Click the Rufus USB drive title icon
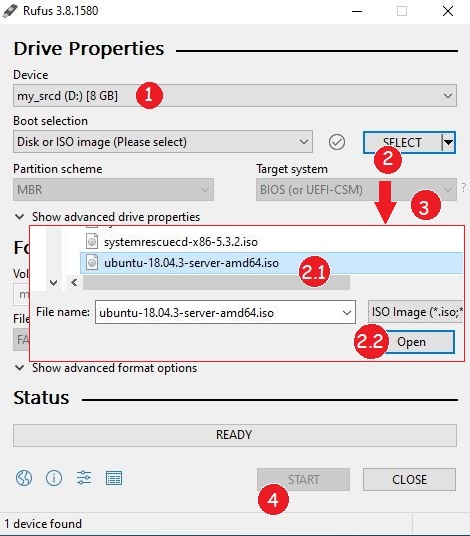 click(10, 11)
